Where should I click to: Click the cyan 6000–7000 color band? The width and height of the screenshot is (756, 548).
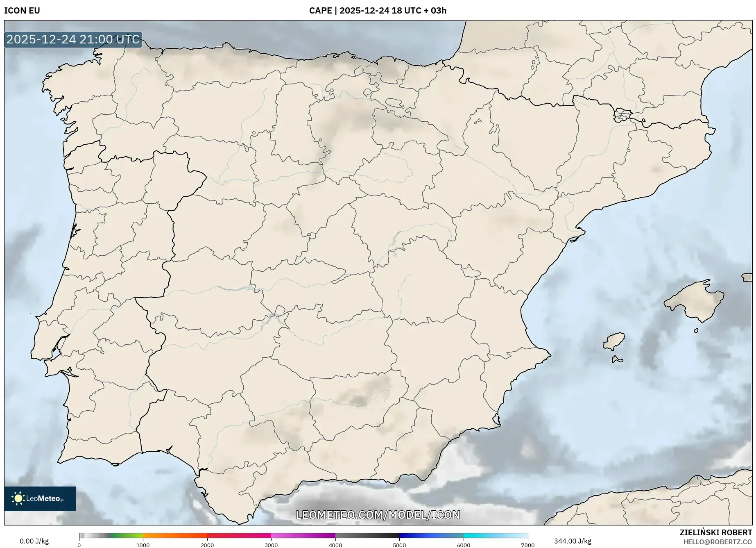coord(496,535)
